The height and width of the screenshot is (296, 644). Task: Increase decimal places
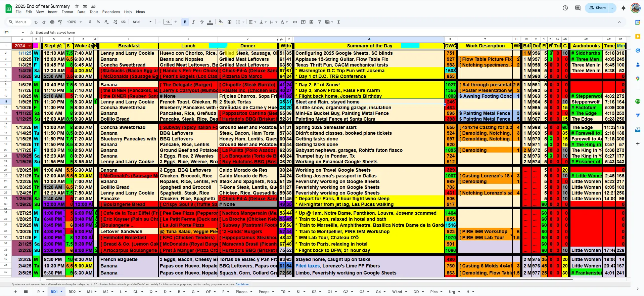(115, 22)
